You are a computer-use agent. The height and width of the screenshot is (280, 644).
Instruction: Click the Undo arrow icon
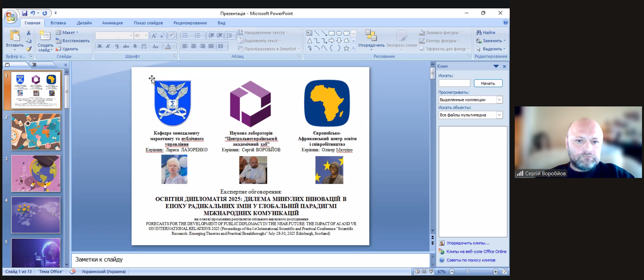[x=33, y=13]
